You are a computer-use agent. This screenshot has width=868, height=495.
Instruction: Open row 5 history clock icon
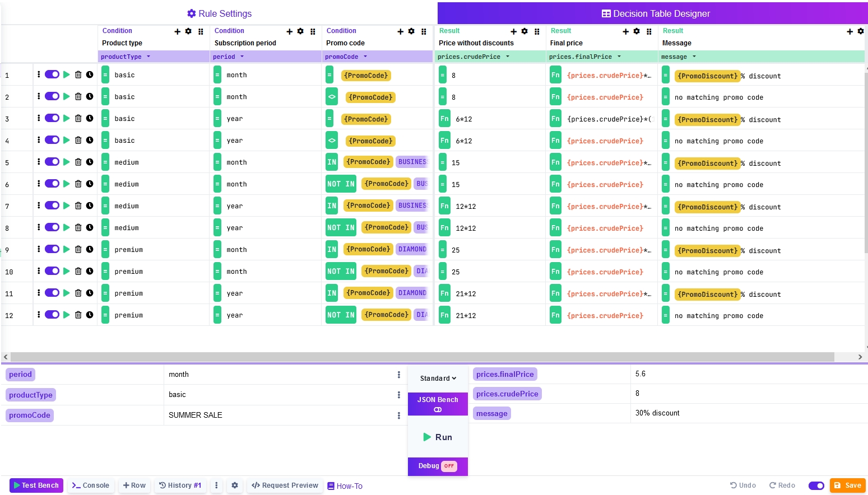coord(90,162)
